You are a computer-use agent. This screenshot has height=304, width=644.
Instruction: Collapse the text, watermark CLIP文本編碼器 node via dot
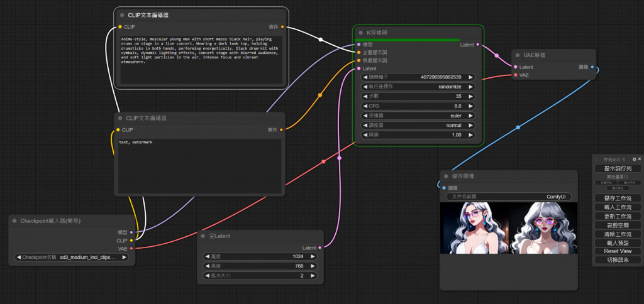pyautogui.click(x=120, y=118)
